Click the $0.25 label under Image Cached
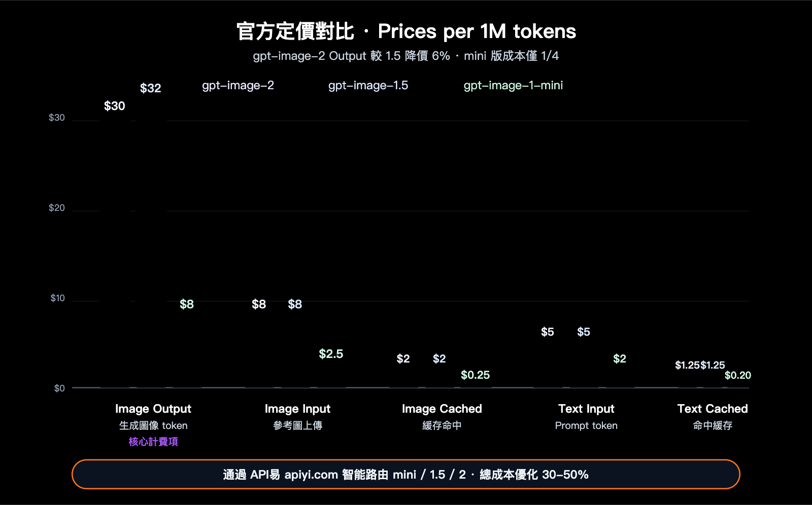The width and height of the screenshot is (812, 505). (475, 375)
